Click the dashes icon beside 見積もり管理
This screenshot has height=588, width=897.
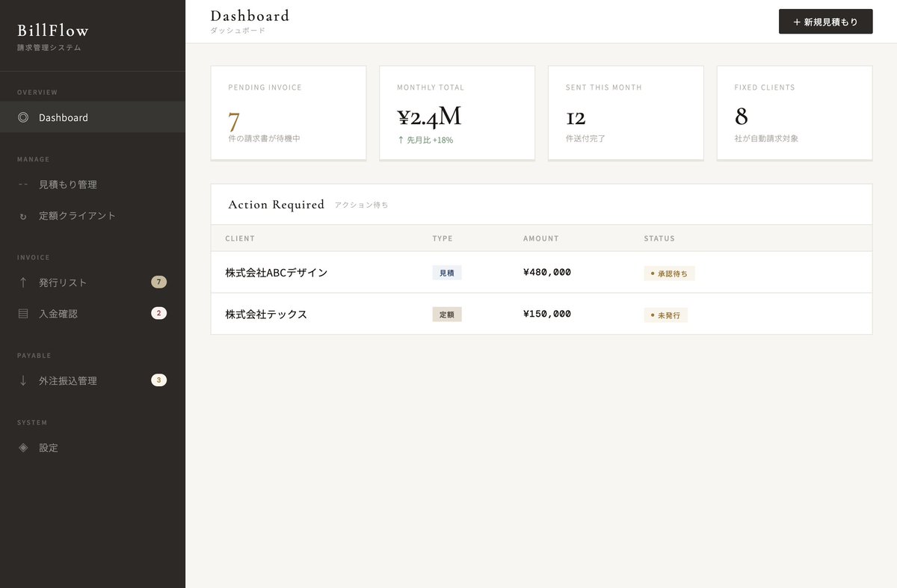23,185
